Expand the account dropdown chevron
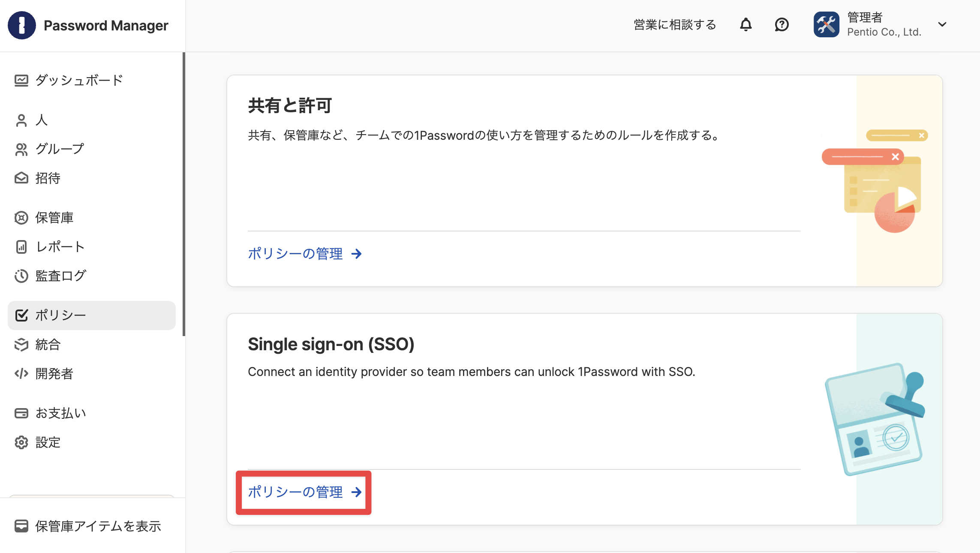This screenshot has height=553, width=980. pos(942,24)
